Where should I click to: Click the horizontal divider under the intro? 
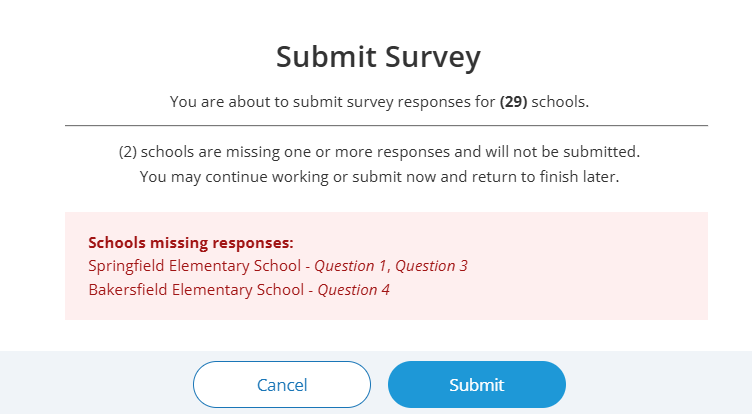[x=386, y=126]
